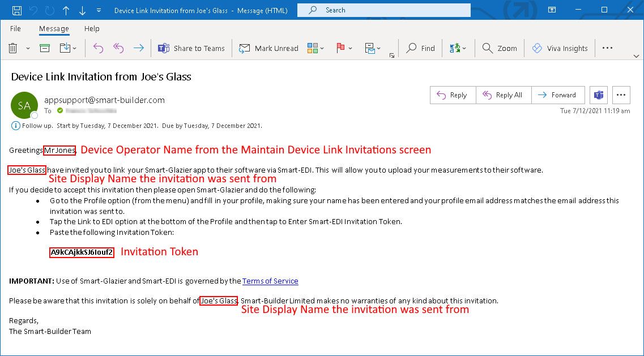Open the Terms of Service link
The width and height of the screenshot is (644, 356).
pyautogui.click(x=270, y=281)
